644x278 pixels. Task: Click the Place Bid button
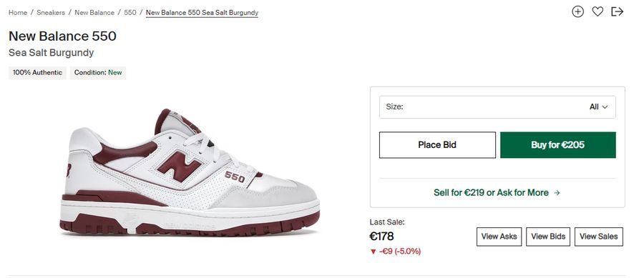[x=437, y=145]
